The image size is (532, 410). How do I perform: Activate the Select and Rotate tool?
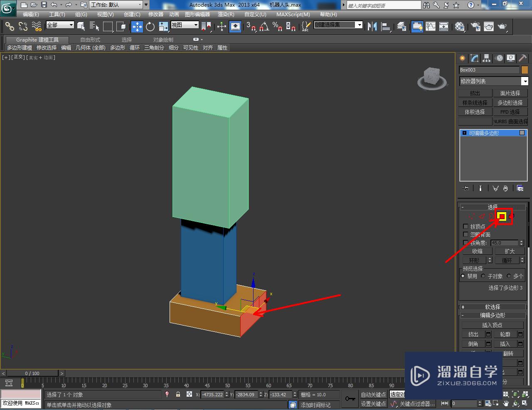click(x=150, y=26)
